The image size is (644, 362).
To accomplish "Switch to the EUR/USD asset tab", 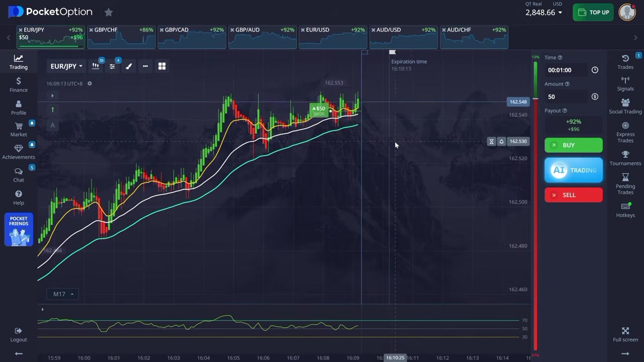I will coord(333,37).
